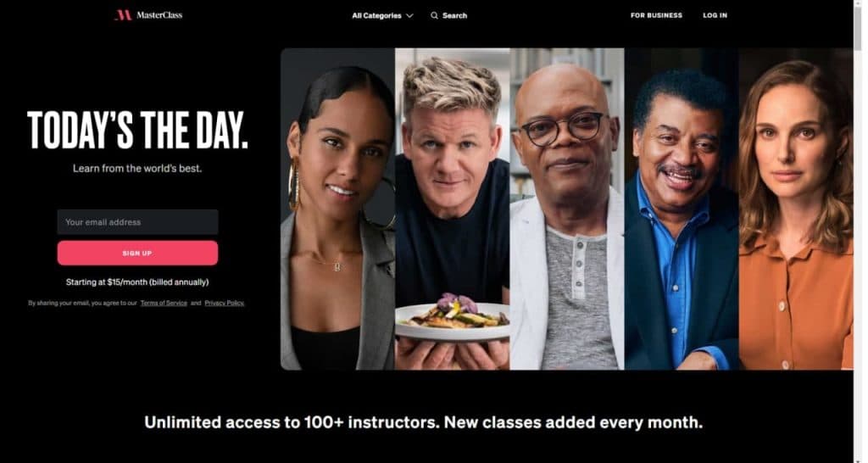868x463 pixels.
Task: Open the Search field in the header
Action: click(449, 15)
